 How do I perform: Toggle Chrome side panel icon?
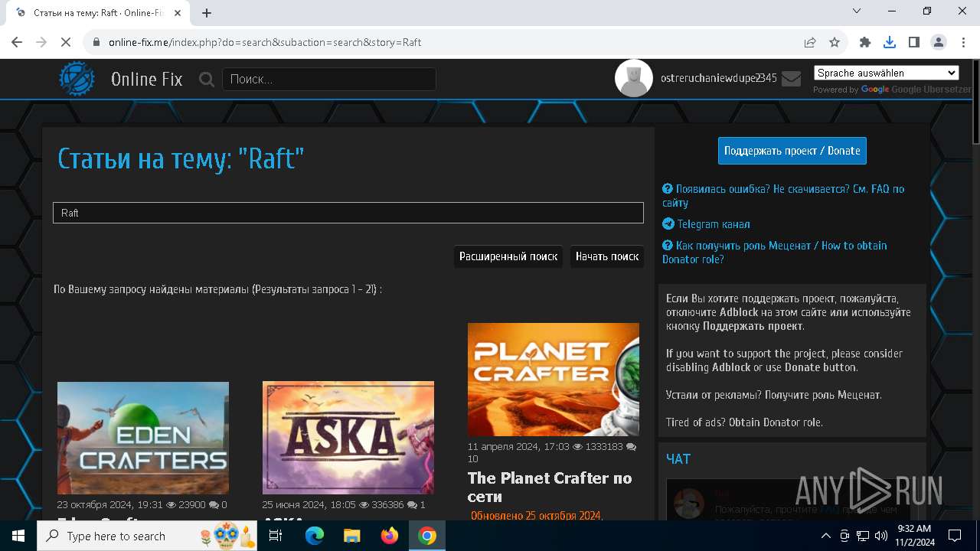click(914, 42)
